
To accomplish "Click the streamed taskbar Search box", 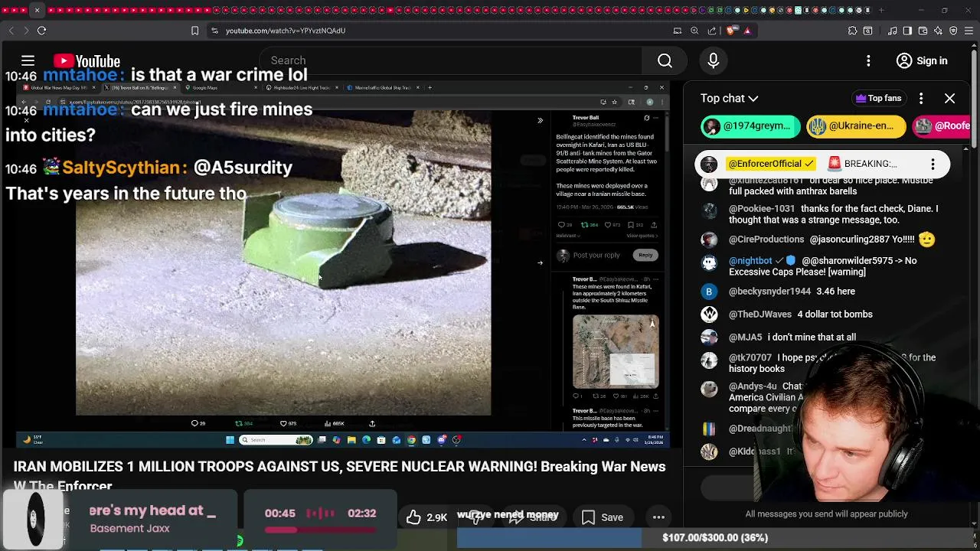I will (276, 439).
